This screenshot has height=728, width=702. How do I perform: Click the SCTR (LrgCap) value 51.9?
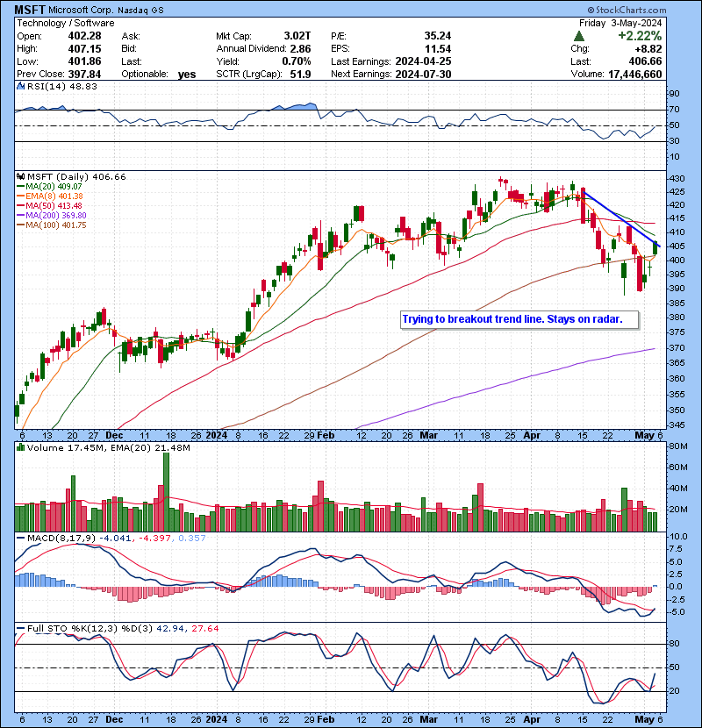point(300,75)
